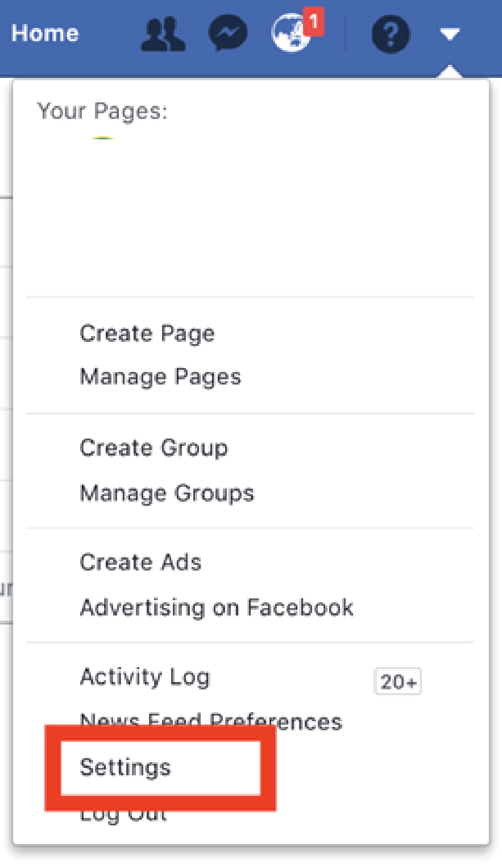Open the Help question mark icon

tap(390, 34)
